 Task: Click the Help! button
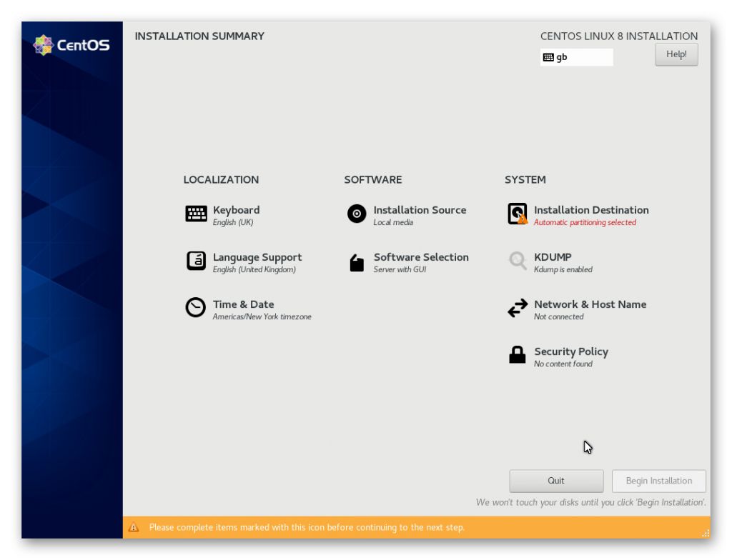point(676,54)
